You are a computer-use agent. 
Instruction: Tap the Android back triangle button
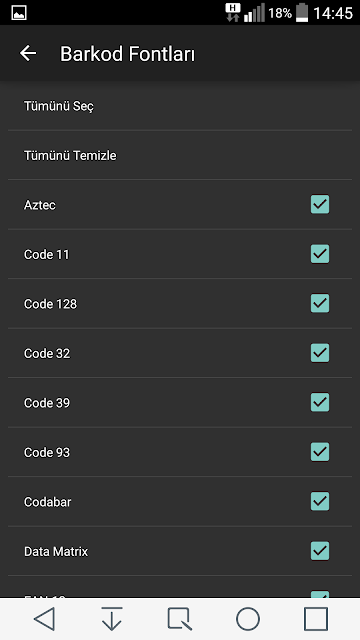pos(44,619)
